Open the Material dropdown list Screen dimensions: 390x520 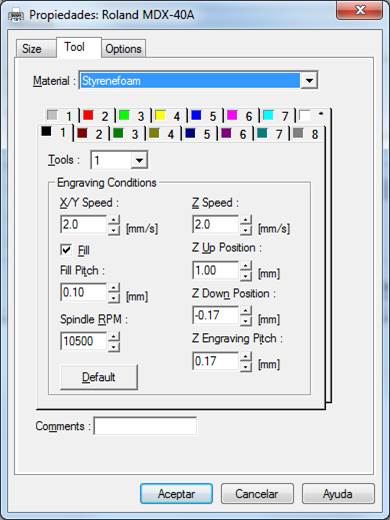pos(309,80)
